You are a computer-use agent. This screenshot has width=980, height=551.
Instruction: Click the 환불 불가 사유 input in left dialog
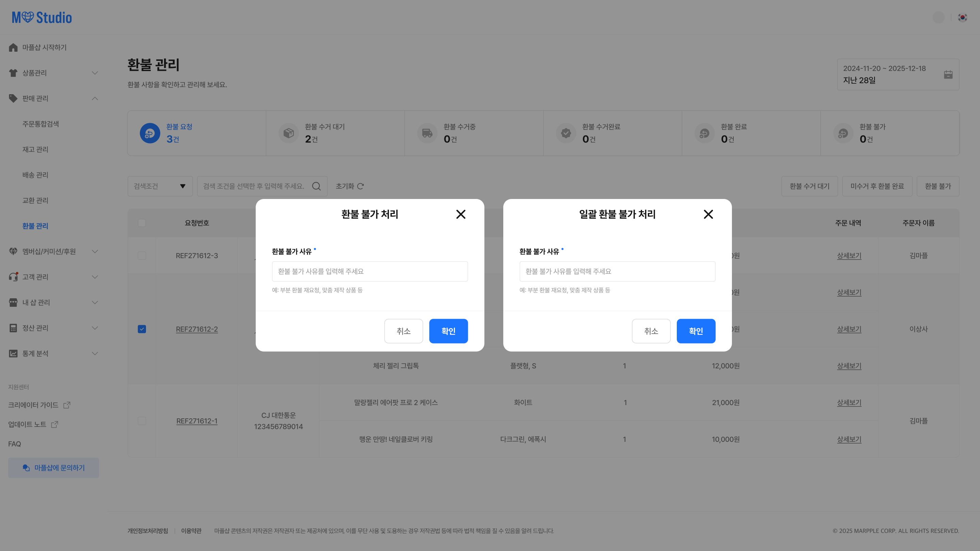370,271
